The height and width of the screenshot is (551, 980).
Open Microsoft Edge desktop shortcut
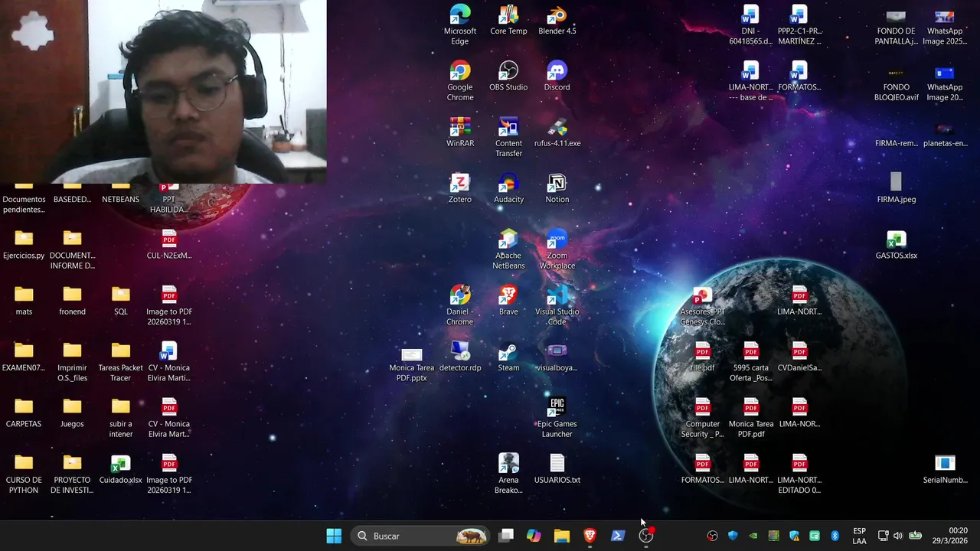[460, 24]
